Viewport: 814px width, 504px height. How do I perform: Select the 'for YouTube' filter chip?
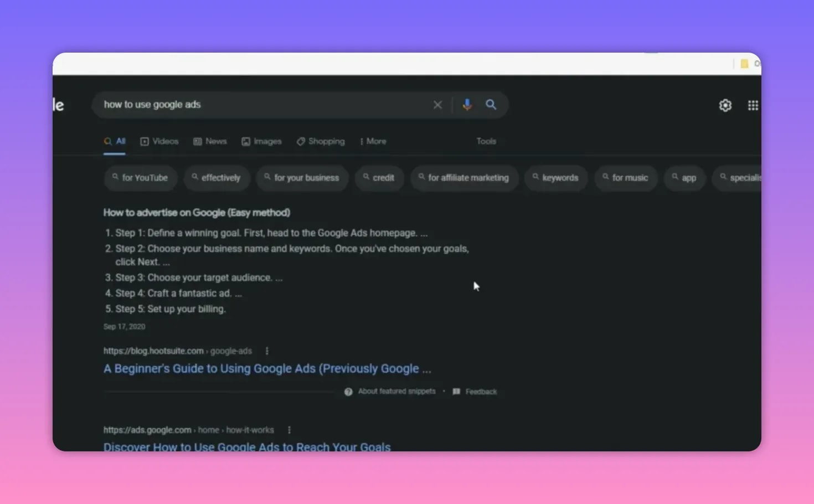click(x=140, y=178)
